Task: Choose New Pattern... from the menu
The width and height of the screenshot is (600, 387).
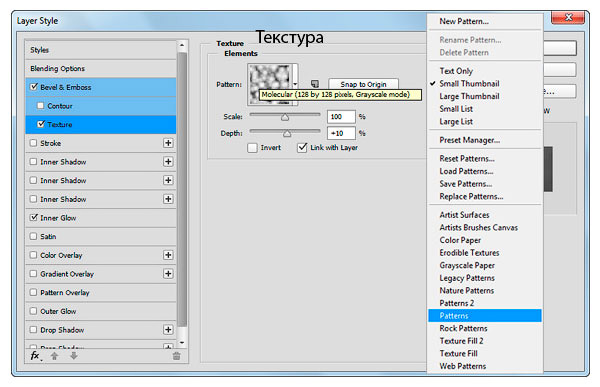Action: pyautogui.click(x=464, y=21)
